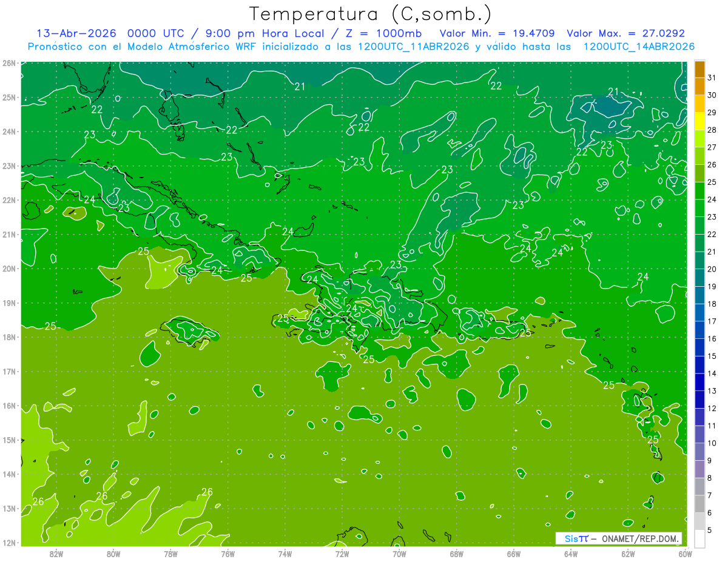The width and height of the screenshot is (728, 562).
Task: Click the 1200UTC_11ABR2026 initialization text
Action: (414, 47)
